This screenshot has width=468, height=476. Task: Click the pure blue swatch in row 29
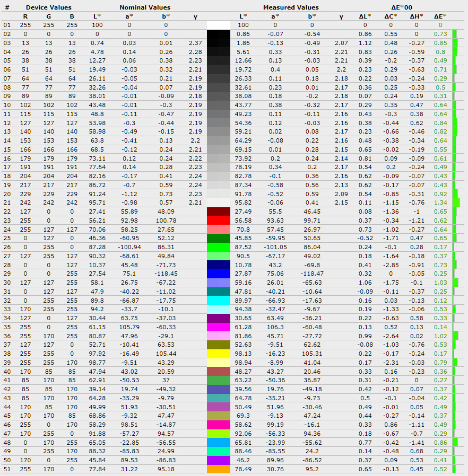tap(218, 274)
